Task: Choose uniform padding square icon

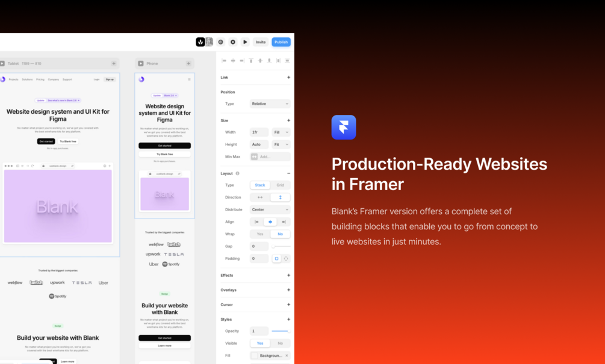Action: tap(276, 259)
